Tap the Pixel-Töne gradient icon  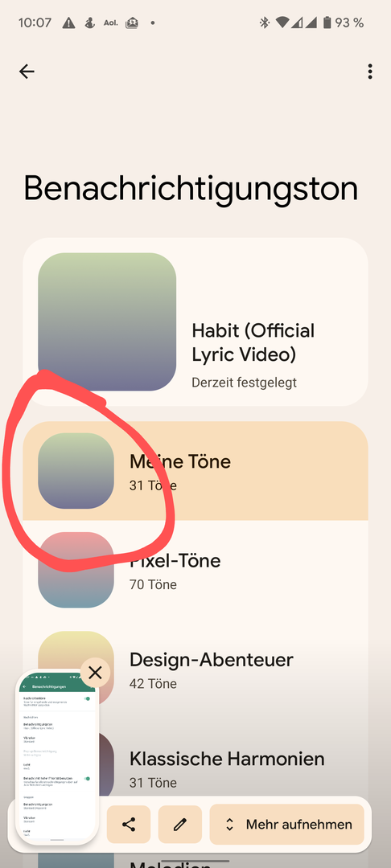pos(76,570)
